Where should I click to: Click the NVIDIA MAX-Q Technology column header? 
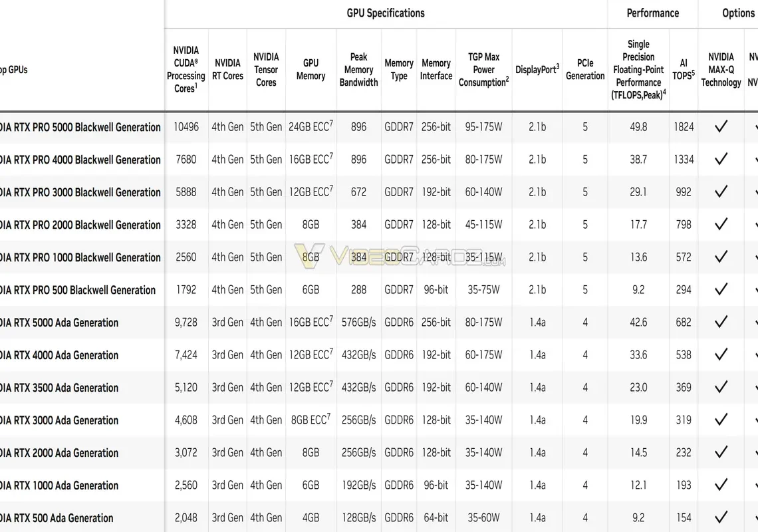pos(721,70)
